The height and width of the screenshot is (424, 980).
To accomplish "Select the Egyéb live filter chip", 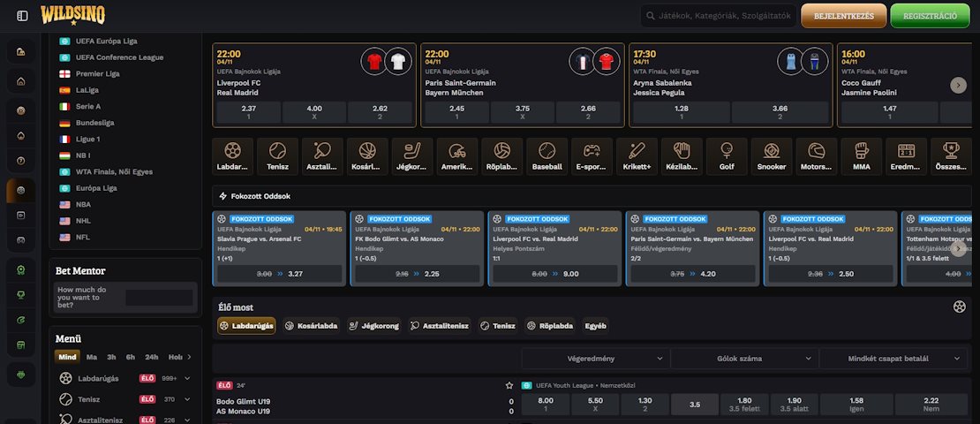I will [595, 326].
